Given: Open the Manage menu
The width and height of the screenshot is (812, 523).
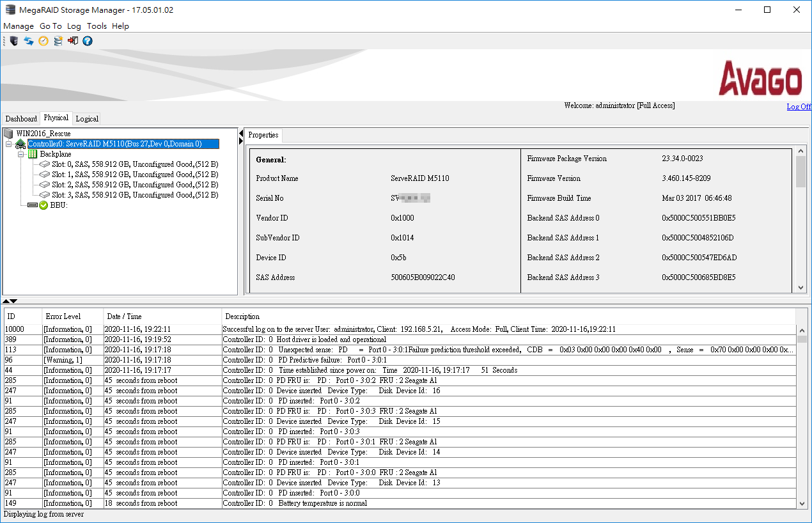Looking at the screenshot, I should click(x=18, y=26).
